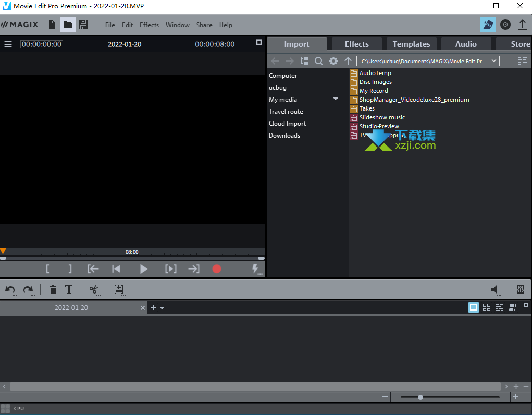Select Computer in the media sidebar
This screenshot has height=415, width=532.
point(283,76)
